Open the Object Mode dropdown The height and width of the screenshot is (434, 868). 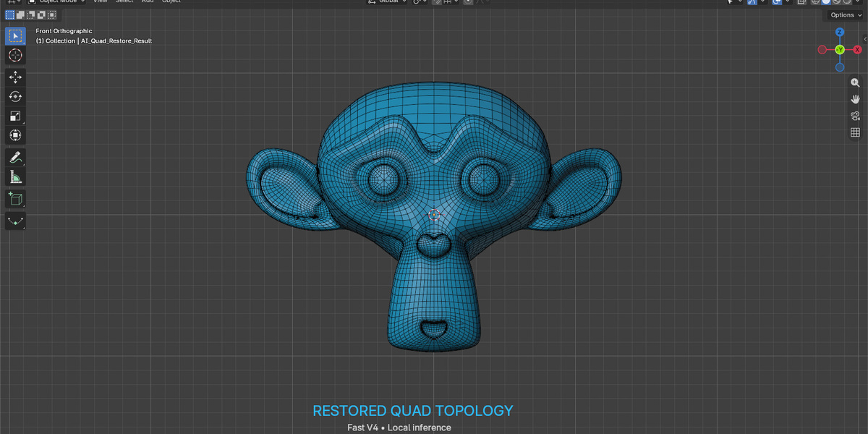pos(56,2)
